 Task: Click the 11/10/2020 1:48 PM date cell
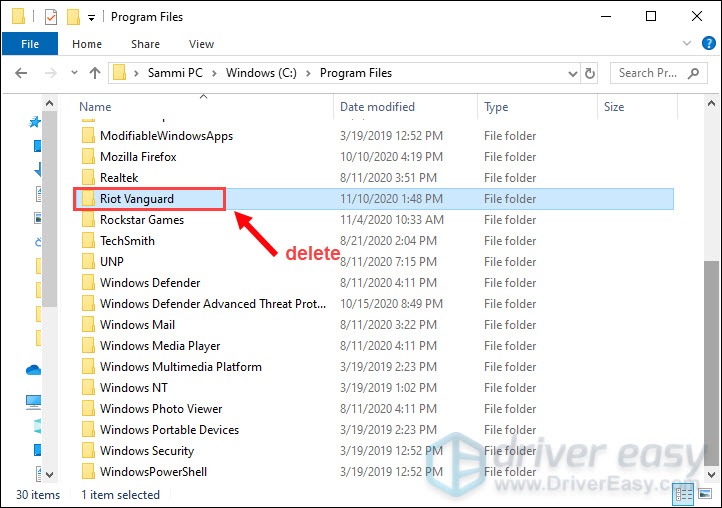(391, 199)
